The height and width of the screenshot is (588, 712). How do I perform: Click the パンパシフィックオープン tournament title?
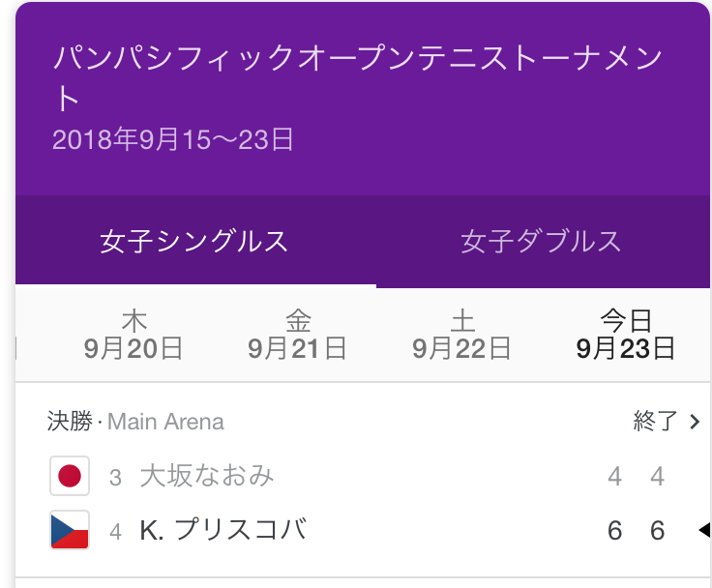358,77
